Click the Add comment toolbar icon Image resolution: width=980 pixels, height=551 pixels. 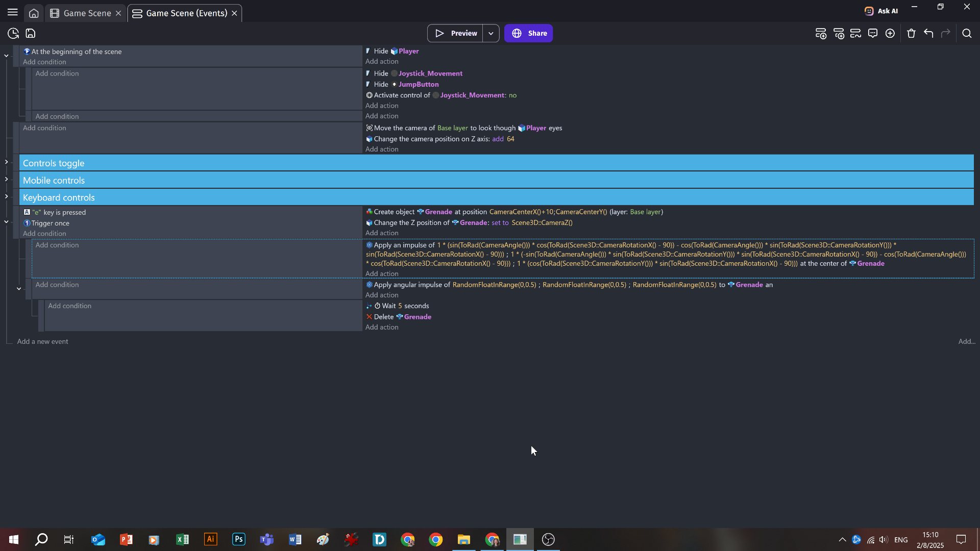point(873,34)
